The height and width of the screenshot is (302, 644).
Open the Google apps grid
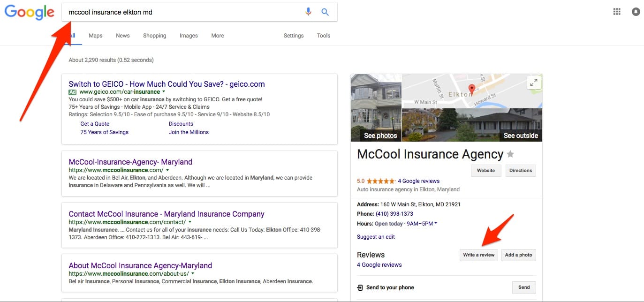coord(617,12)
